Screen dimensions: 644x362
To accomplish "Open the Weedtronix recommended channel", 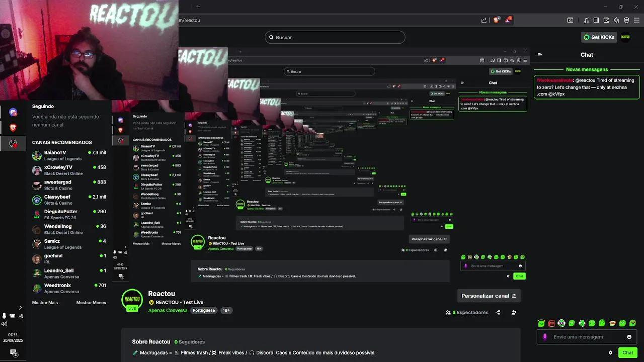I will (x=69, y=288).
